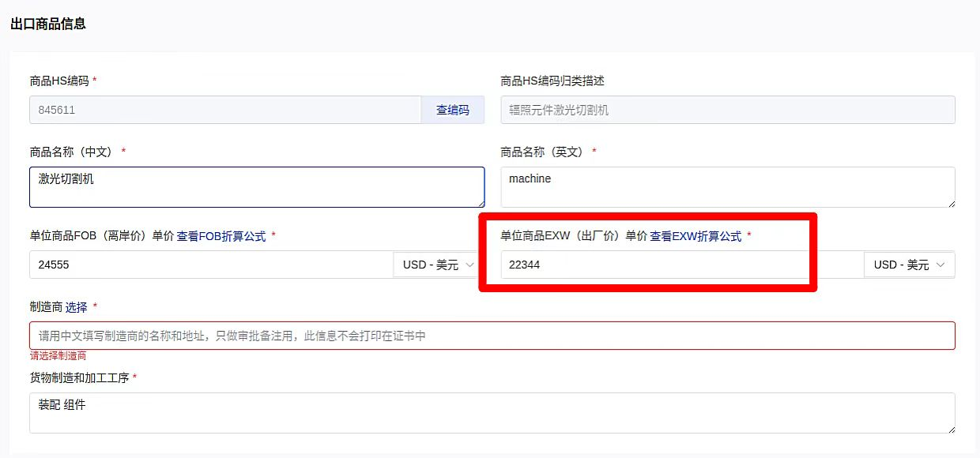The width and height of the screenshot is (980, 458).
Task: Focus the 商品名称（中文） text area
Action: pos(257,187)
